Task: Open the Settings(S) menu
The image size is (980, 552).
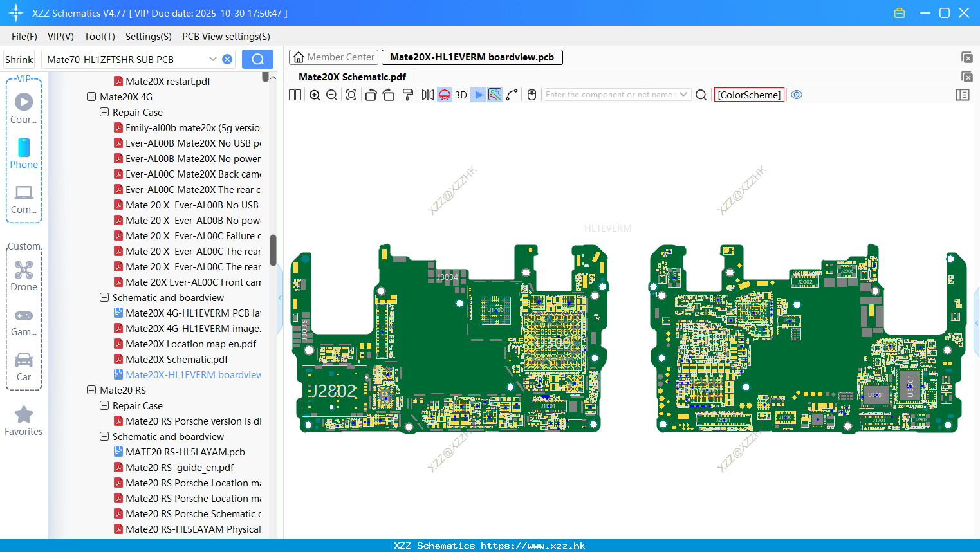Action: click(x=149, y=37)
